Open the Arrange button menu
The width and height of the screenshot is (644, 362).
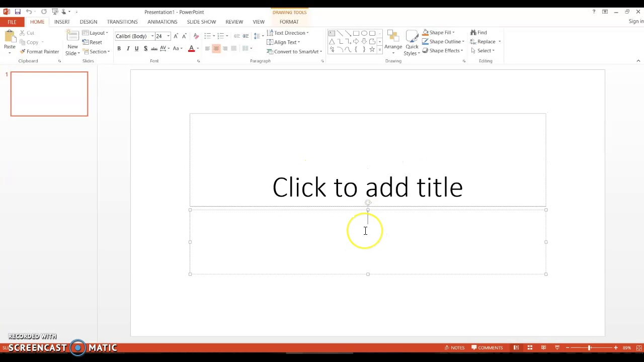393,42
